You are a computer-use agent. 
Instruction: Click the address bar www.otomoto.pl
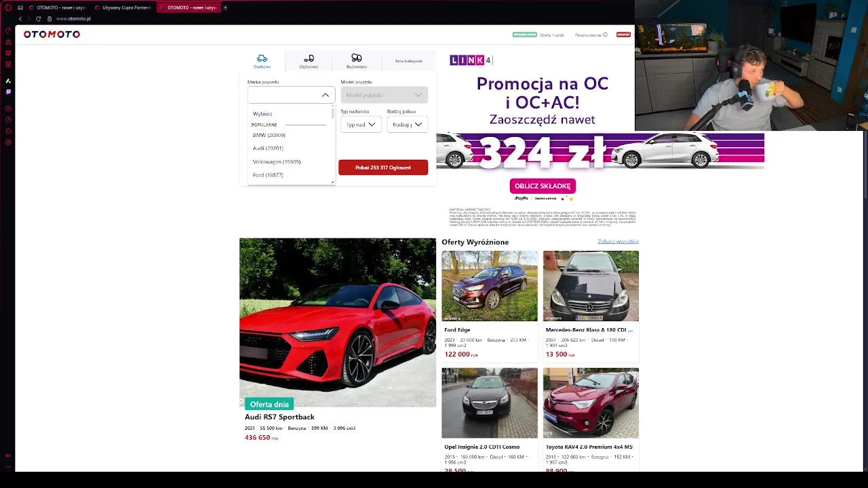pyautogui.click(x=73, y=18)
